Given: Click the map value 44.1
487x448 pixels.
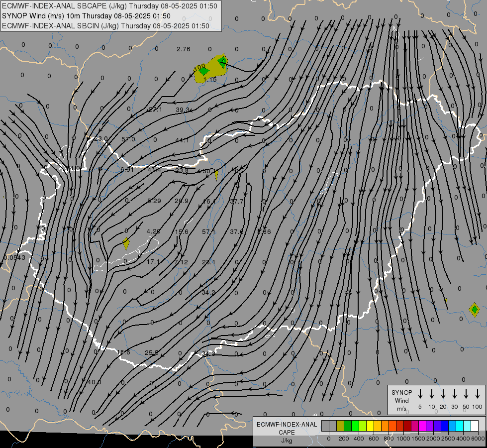Looking at the screenshot, I should [182, 140].
